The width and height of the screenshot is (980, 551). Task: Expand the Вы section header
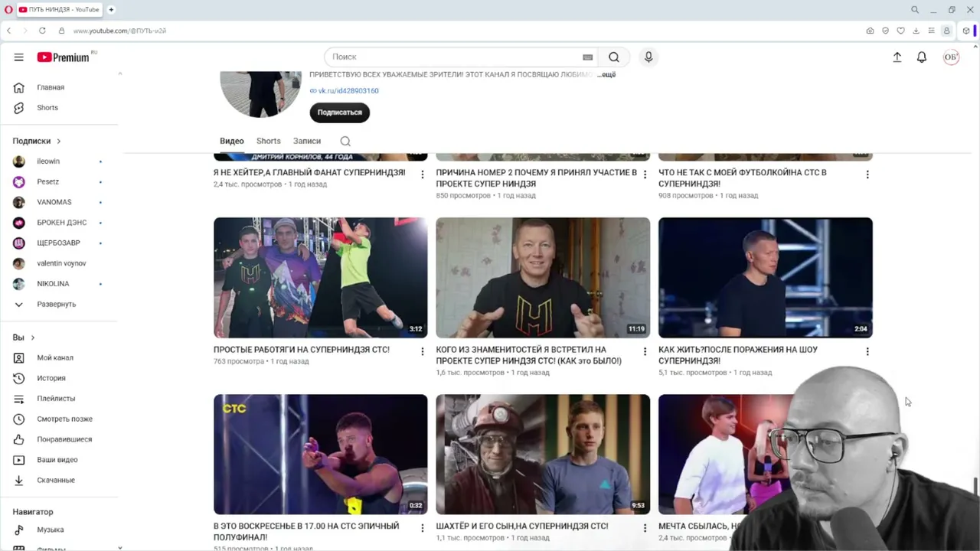[24, 337]
